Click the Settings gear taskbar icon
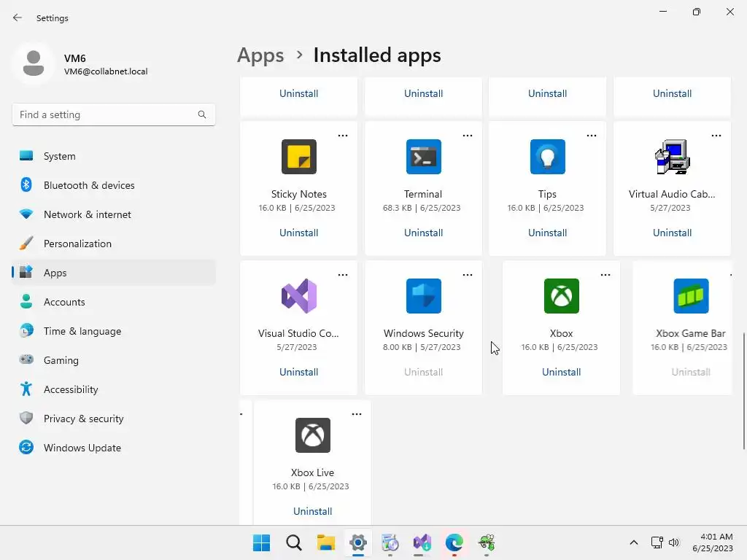 [357, 542]
